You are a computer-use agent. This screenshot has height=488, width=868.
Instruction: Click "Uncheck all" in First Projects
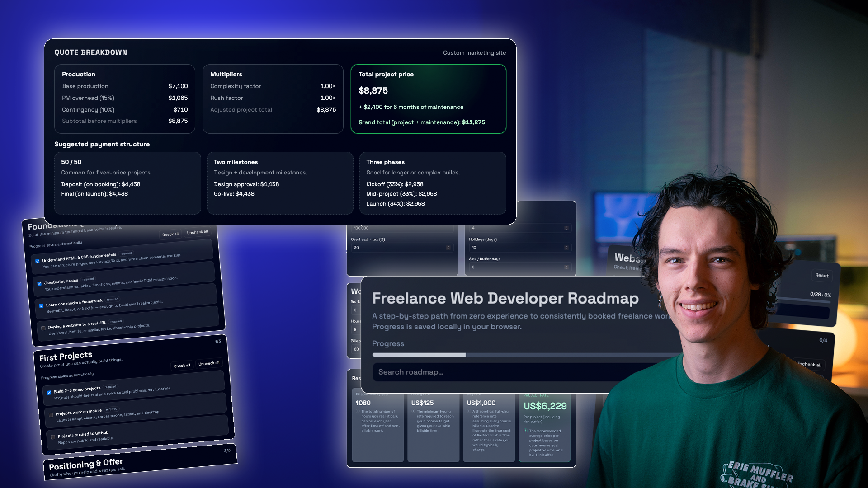point(208,363)
